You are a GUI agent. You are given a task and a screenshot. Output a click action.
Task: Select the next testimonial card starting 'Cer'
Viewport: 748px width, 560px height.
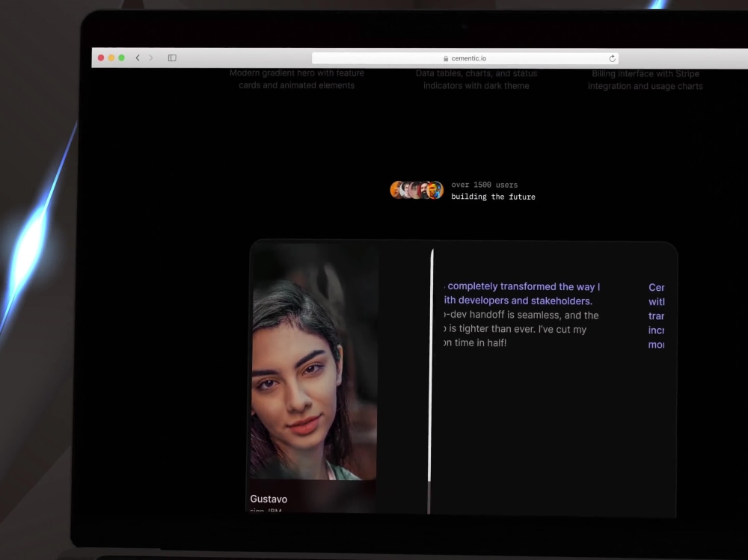(657, 316)
